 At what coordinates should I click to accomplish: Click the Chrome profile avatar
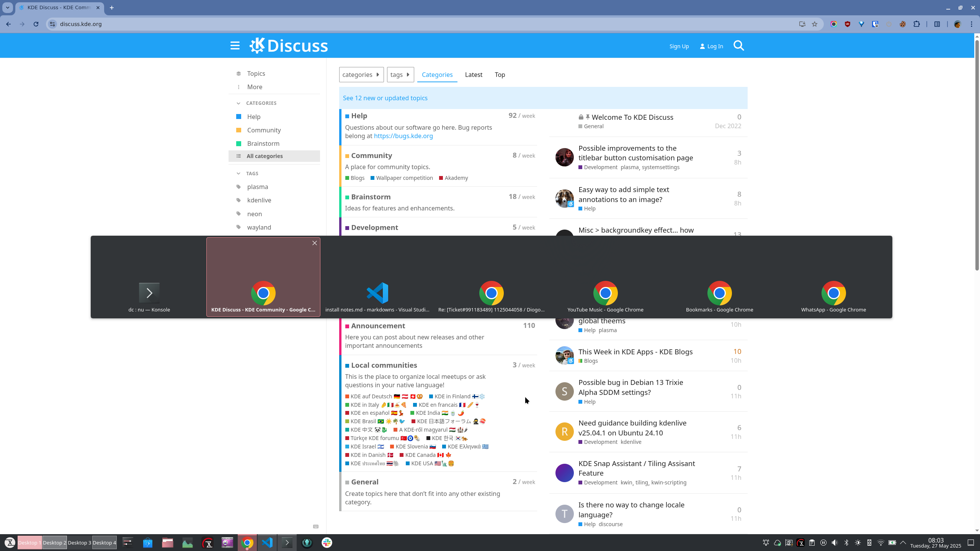pos(958,24)
